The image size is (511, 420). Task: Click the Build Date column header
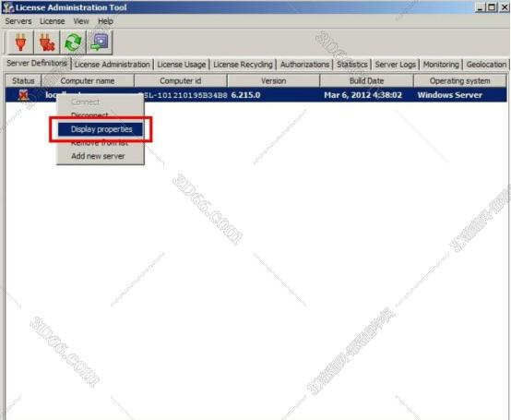(x=366, y=80)
